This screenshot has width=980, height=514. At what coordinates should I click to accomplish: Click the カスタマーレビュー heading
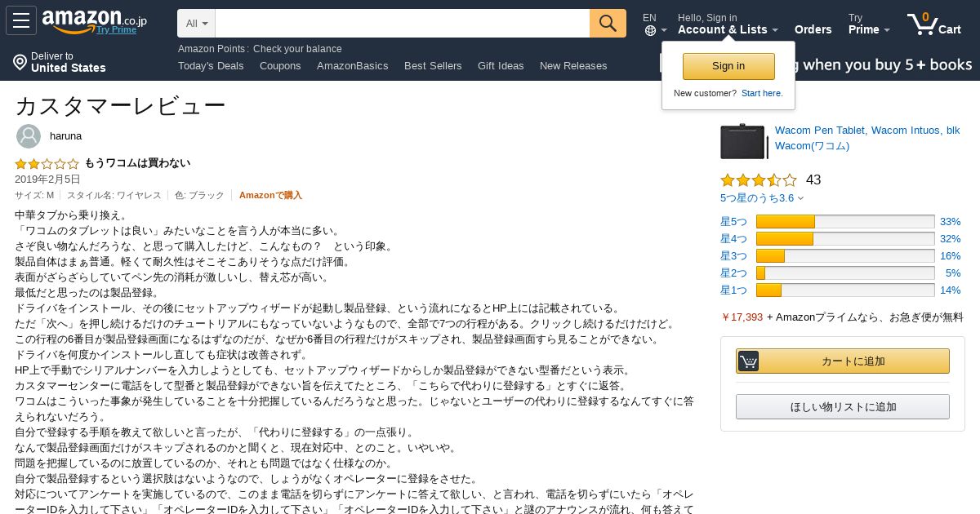click(x=120, y=105)
